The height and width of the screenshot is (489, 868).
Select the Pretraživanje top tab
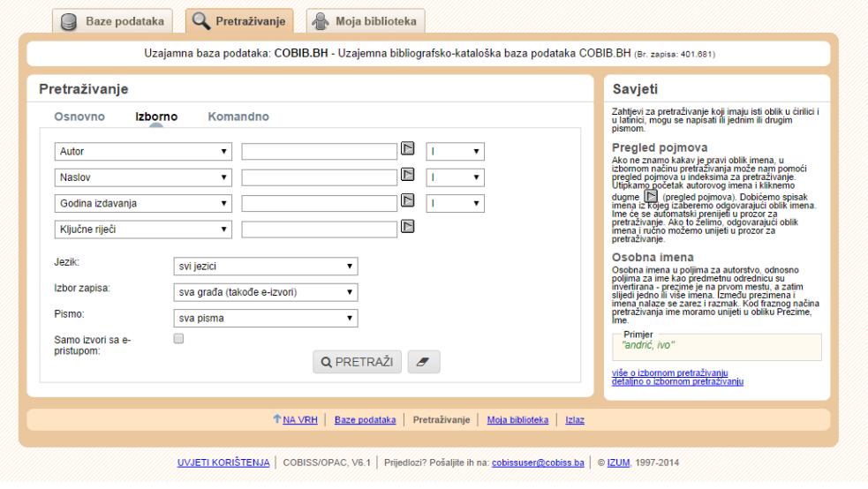[239, 21]
